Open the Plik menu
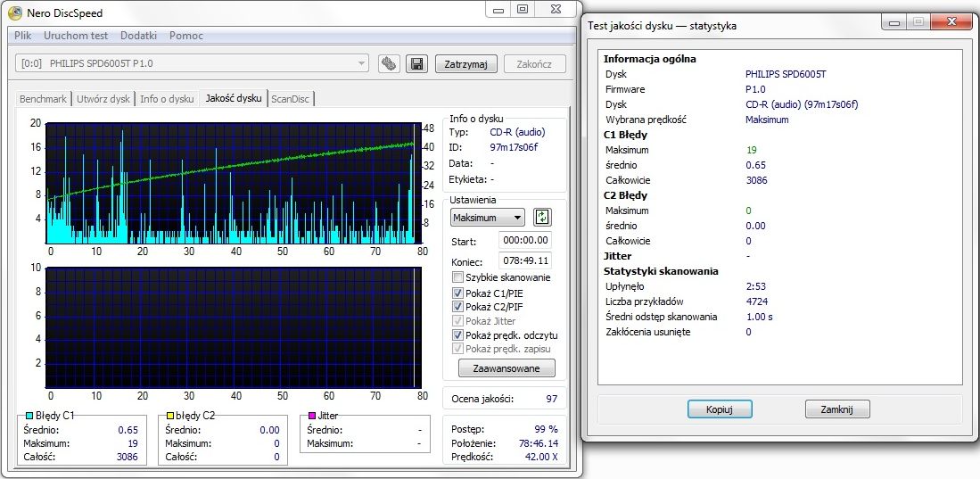The width and height of the screenshot is (980, 479). 22,36
